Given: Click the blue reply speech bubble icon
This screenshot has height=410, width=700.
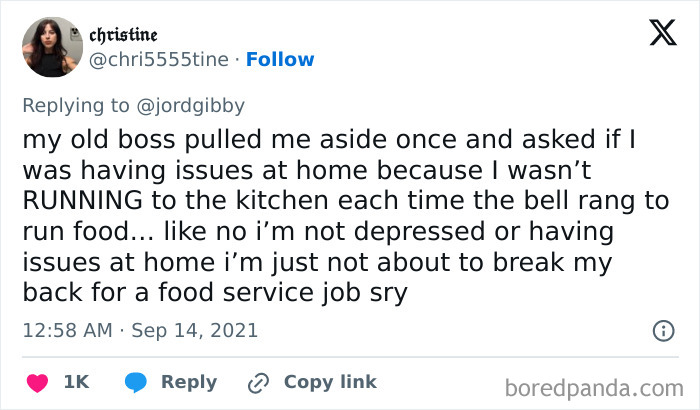Looking at the screenshot, I should point(136,383).
